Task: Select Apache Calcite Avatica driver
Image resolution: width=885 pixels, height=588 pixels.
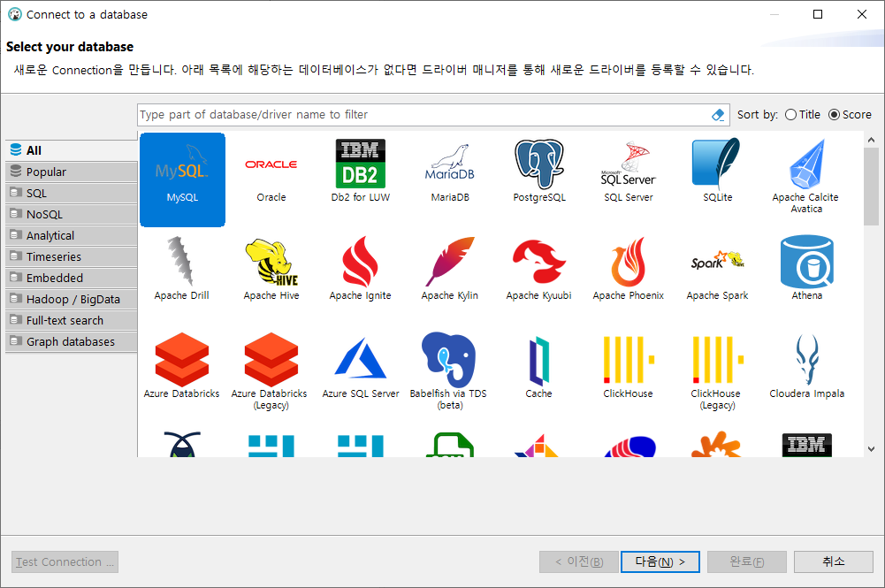Action: point(806,176)
